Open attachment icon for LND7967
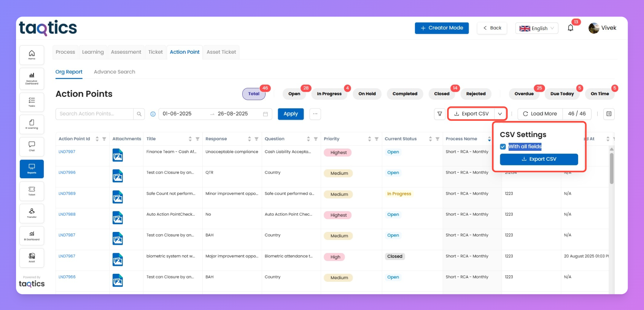Viewport: 644px width, 310px height. tap(118, 260)
